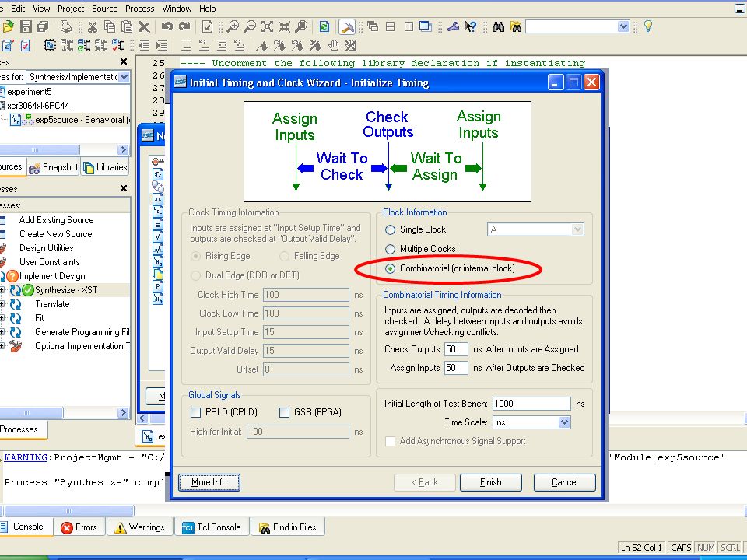747x560 pixels.
Task: Click the wrench Preferences icon
Action: (453, 26)
